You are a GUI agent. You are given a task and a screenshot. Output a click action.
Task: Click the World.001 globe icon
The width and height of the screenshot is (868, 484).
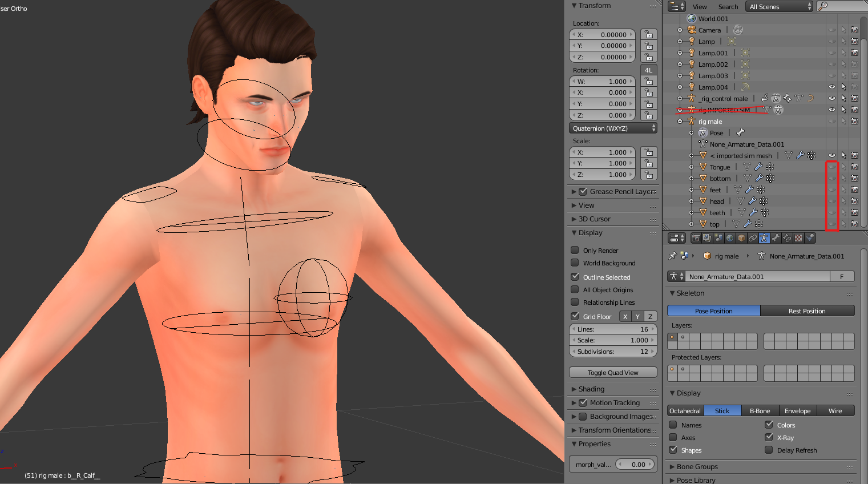point(692,18)
